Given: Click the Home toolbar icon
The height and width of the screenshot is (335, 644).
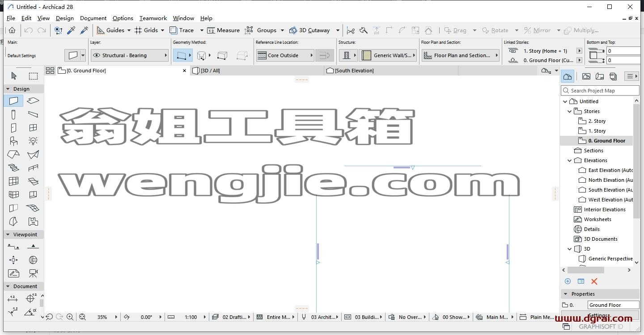Looking at the screenshot, I should [x=12, y=30].
